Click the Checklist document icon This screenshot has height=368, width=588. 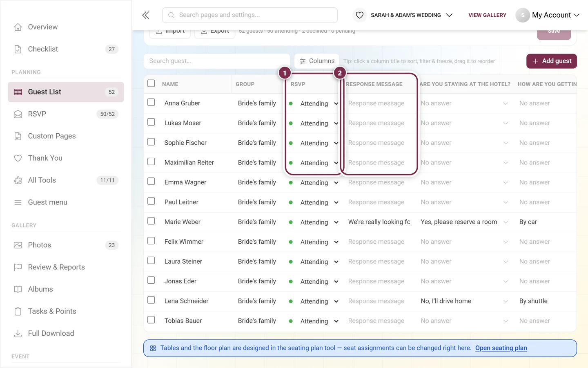pyautogui.click(x=18, y=49)
